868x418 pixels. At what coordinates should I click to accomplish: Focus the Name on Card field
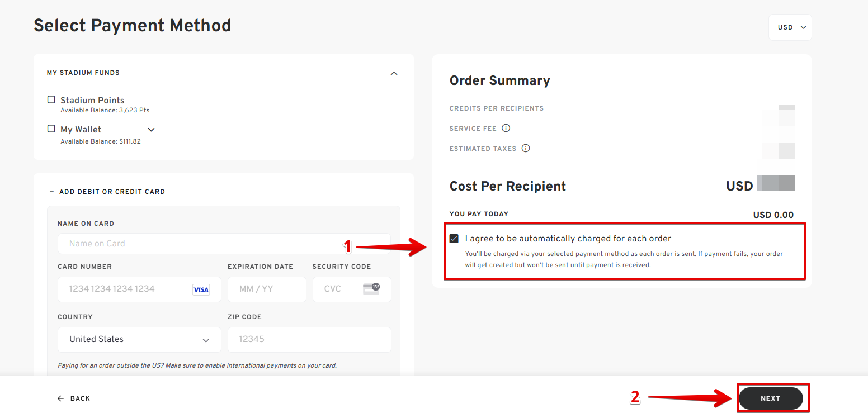pos(224,244)
